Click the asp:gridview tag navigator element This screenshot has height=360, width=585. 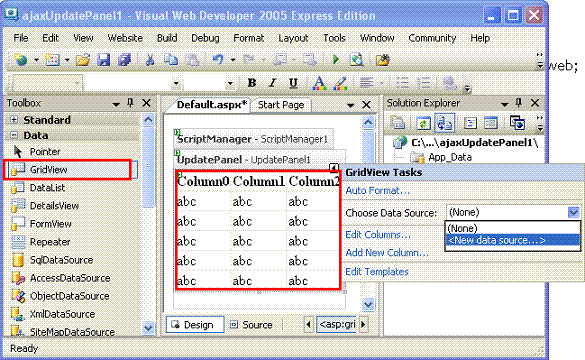pyautogui.click(x=337, y=324)
